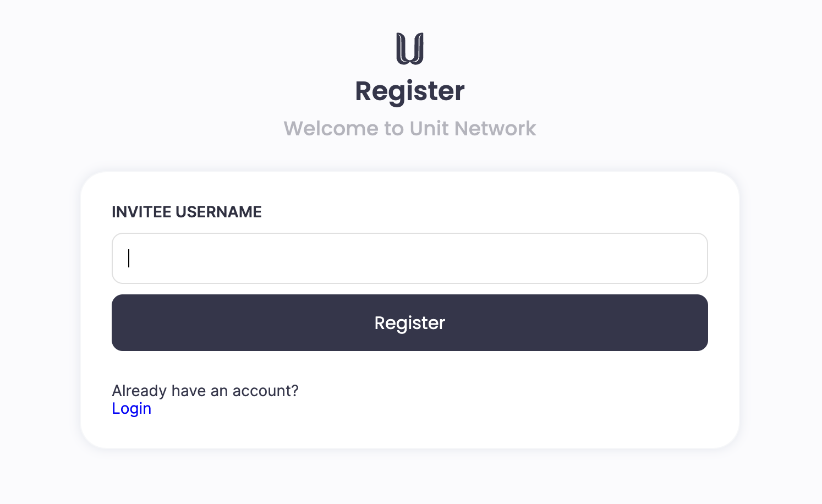Select the label above the text input
Viewport: 822px width, 504px height.
[x=187, y=212]
